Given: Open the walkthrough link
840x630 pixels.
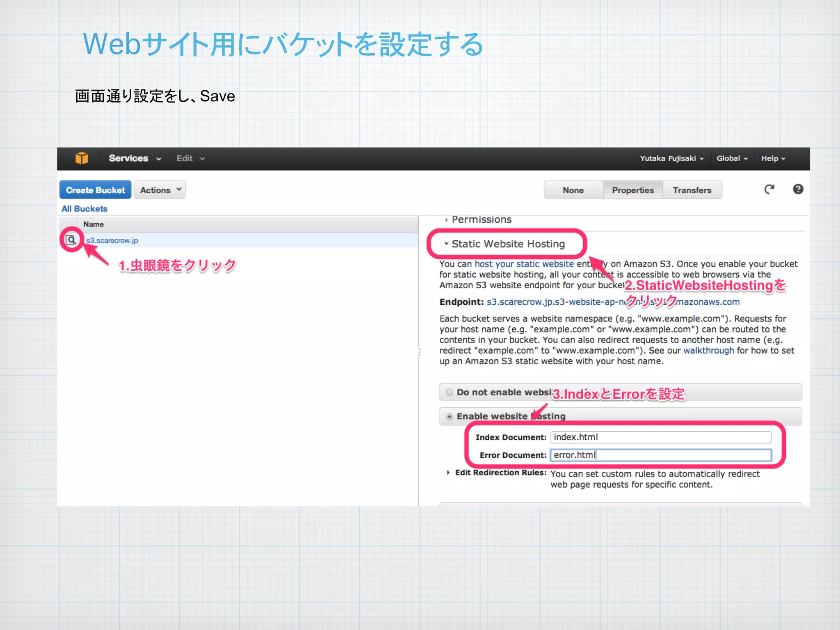Looking at the screenshot, I should coord(708,350).
